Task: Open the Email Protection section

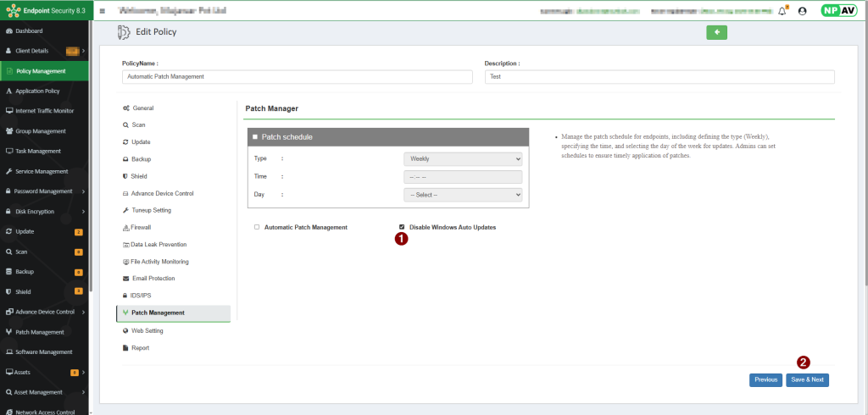Action: coord(153,279)
